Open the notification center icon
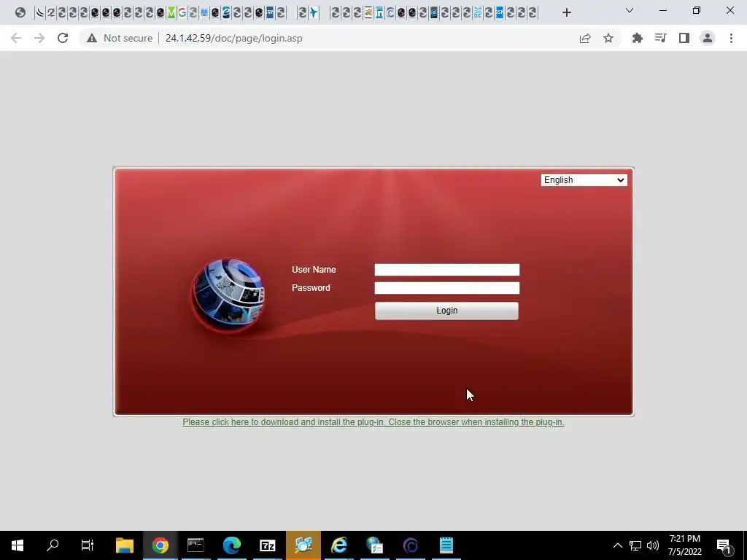Viewport: 747px width, 560px height. pyautogui.click(x=724, y=546)
